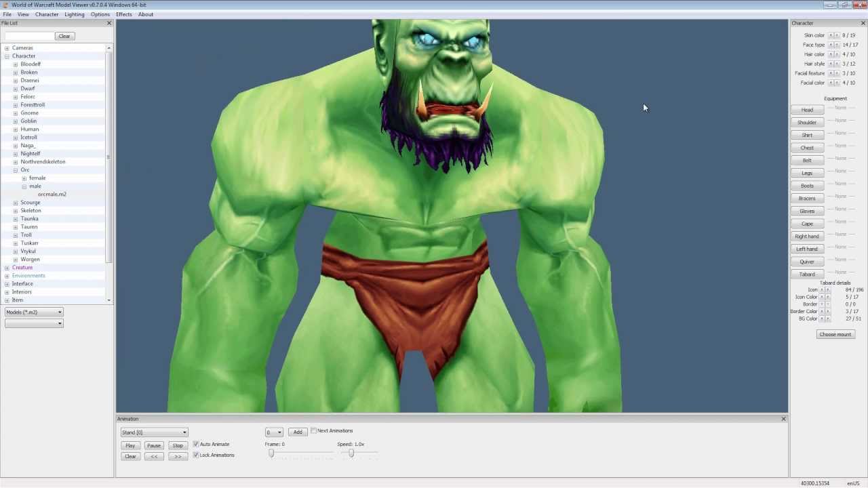Click the Quiver equipment button

[807, 262]
